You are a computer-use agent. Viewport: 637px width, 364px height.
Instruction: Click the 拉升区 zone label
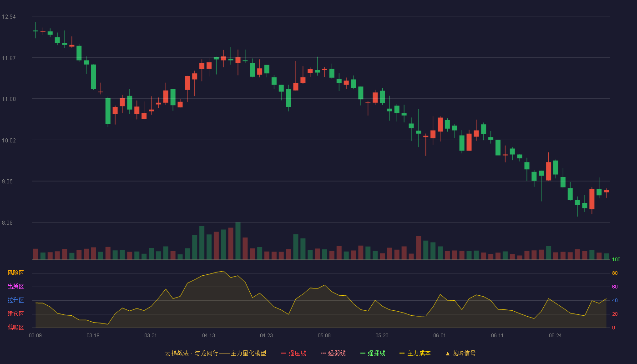click(15, 300)
